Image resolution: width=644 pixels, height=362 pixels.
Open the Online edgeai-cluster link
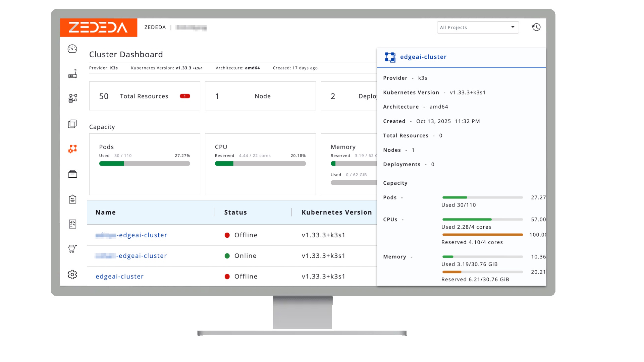142,256
